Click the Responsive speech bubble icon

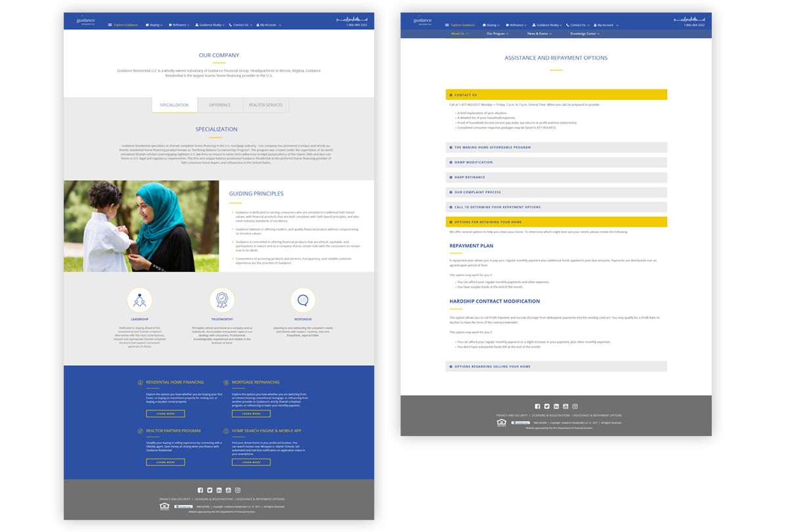pos(303,300)
